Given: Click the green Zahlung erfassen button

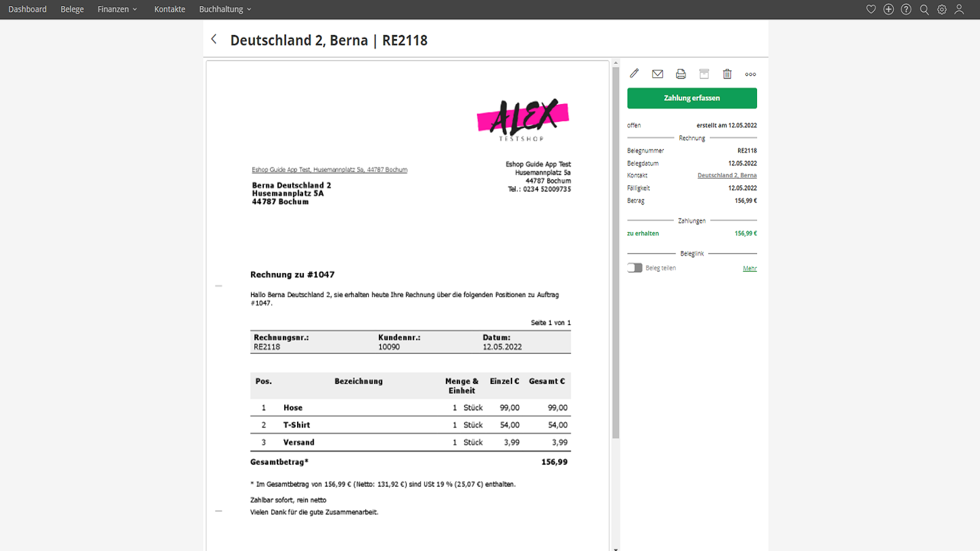Looking at the screenshot, I should (x=692, y=98).
